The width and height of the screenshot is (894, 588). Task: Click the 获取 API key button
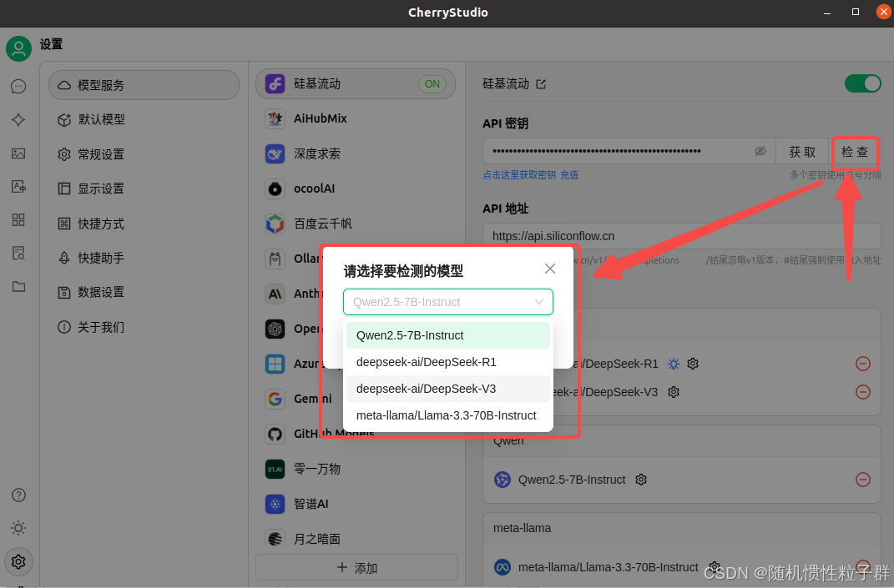point(801,152)
